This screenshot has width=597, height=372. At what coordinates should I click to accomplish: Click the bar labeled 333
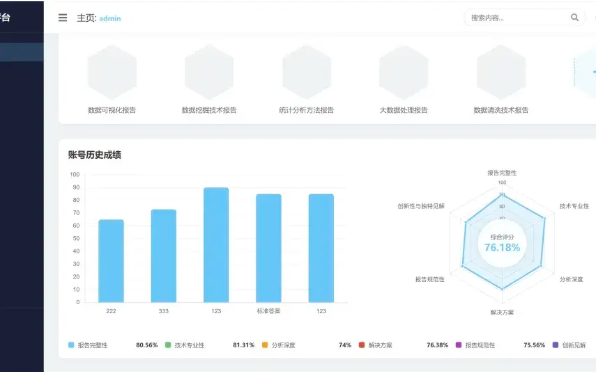164,256
